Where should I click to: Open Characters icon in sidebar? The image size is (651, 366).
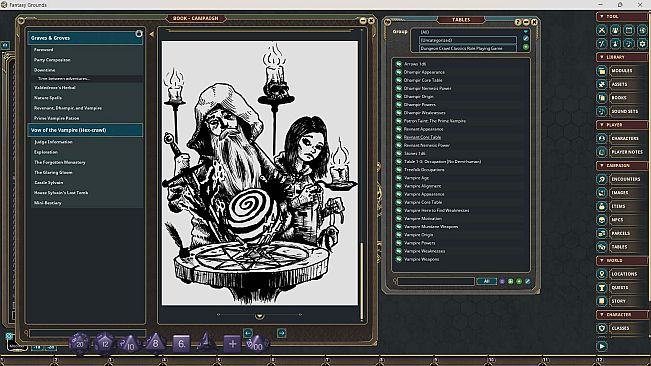click(x=602, y=138)
